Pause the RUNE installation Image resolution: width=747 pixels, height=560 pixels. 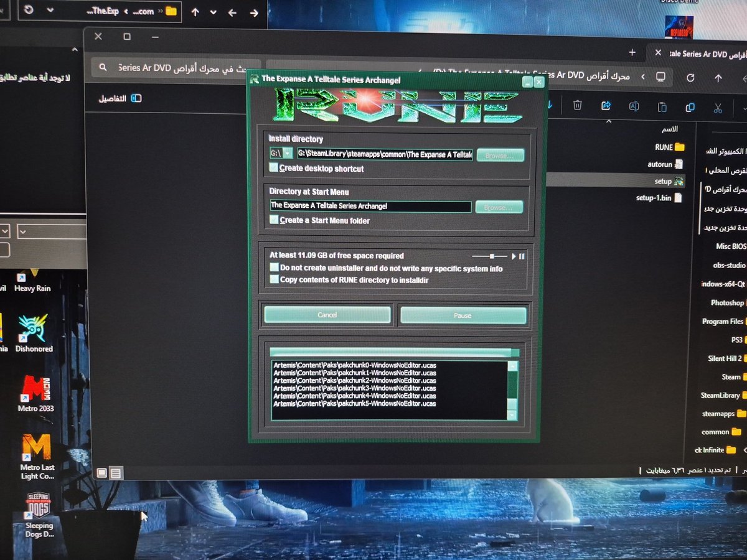463,315
